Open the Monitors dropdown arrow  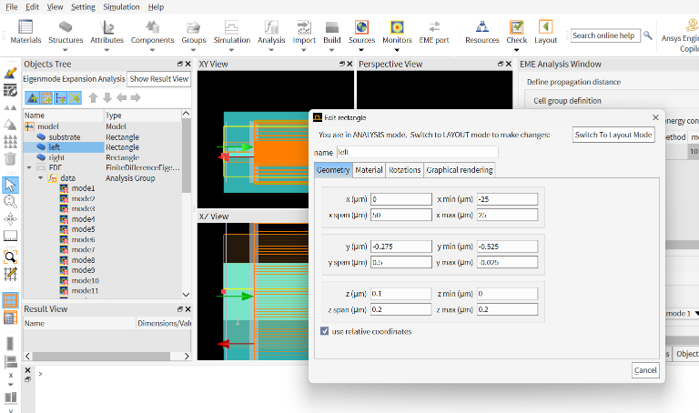397,50
